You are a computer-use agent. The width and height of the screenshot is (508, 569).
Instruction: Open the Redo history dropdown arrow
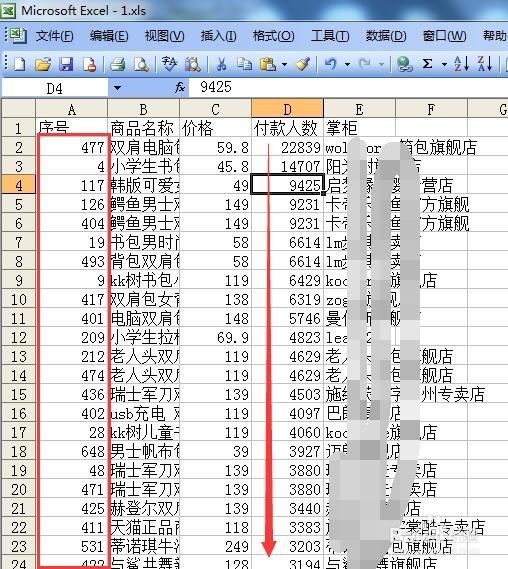click(381, 65)
